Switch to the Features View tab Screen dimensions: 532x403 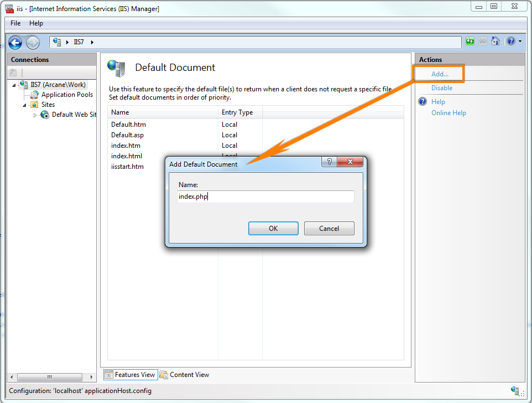pos(130,375)
